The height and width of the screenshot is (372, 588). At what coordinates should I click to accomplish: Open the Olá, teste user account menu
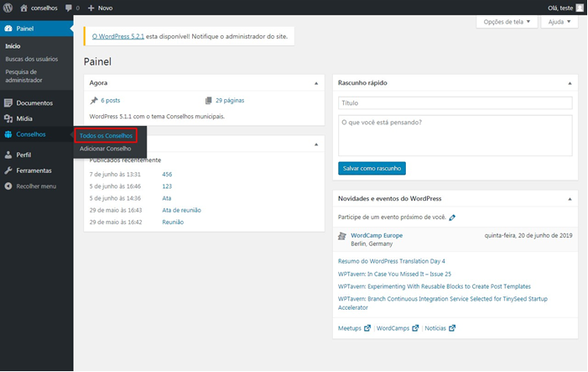565,8
